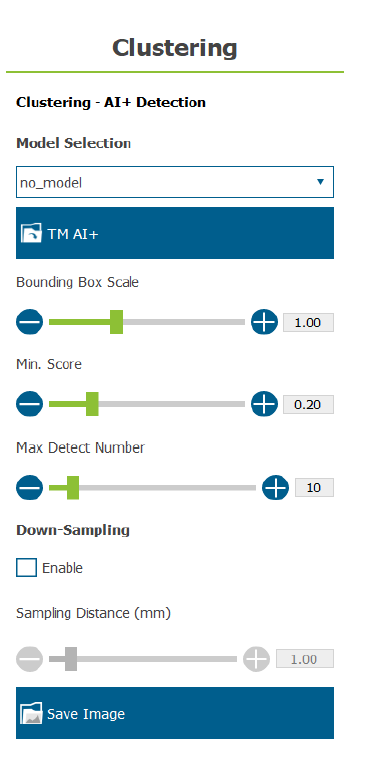
Task: Raise Min. Score using plus icon
Action: pyautogui.click(x=264, y=404)
